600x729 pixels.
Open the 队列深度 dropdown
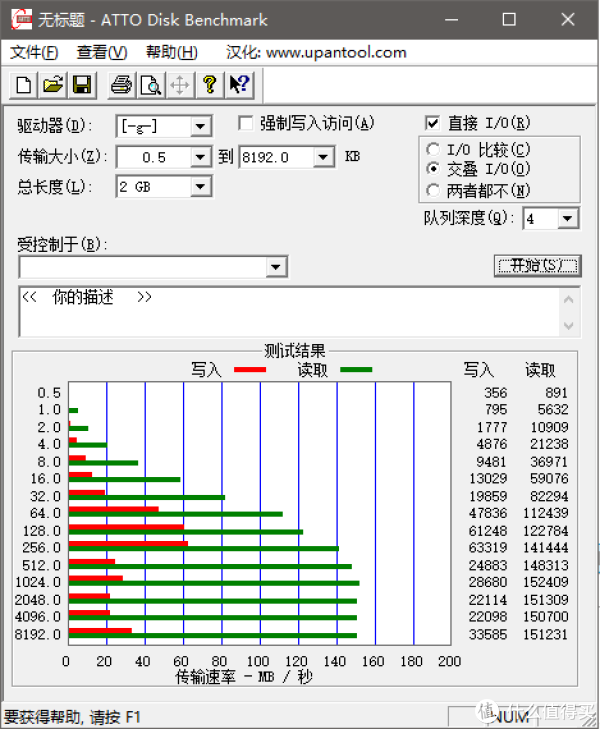click(567, 219)
